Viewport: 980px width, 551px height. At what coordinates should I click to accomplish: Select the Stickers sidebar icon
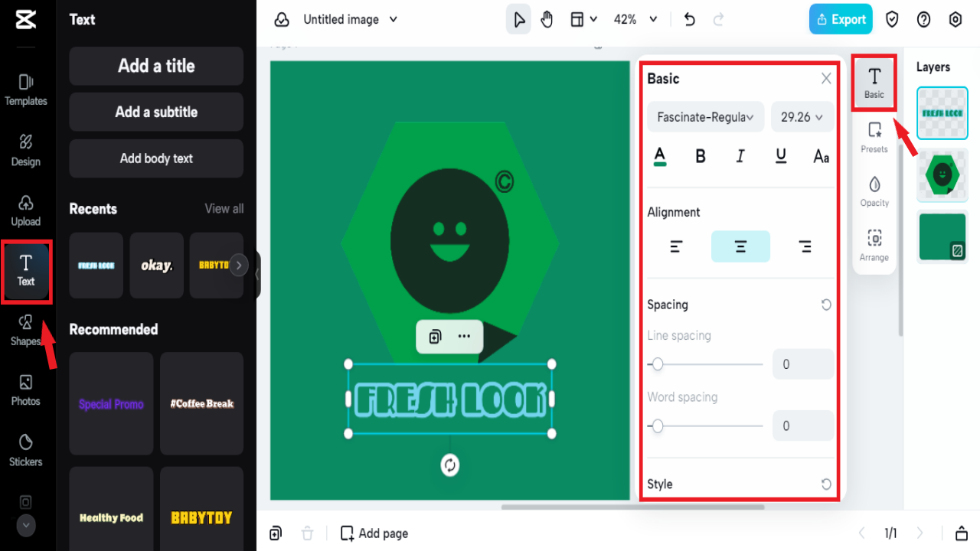click(x=26, y=452)
